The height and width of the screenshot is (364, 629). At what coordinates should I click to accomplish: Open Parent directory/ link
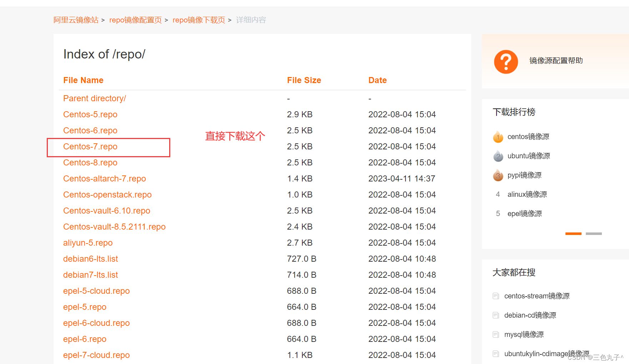pos(95,98)
